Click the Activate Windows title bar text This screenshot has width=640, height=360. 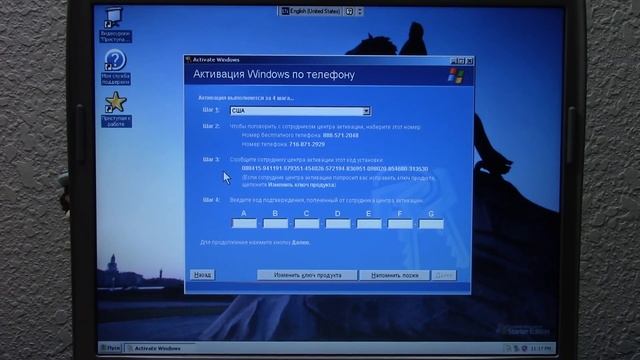[x=216, y=60]
